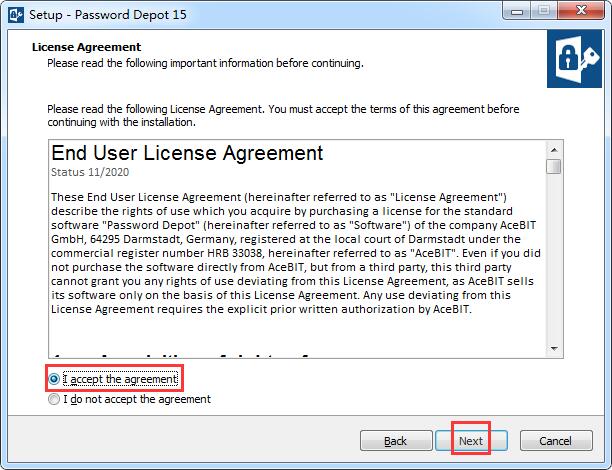Click the 'Please read the following important information' subtitle
The image size is (612, 470).
[x=205, y=63]
